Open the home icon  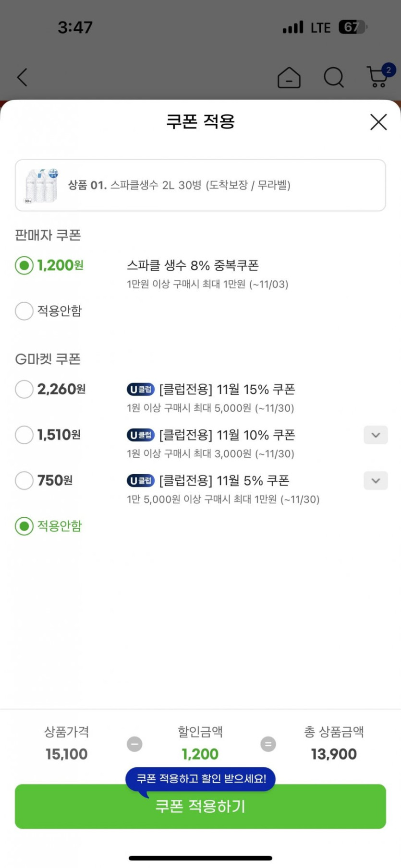289,77
